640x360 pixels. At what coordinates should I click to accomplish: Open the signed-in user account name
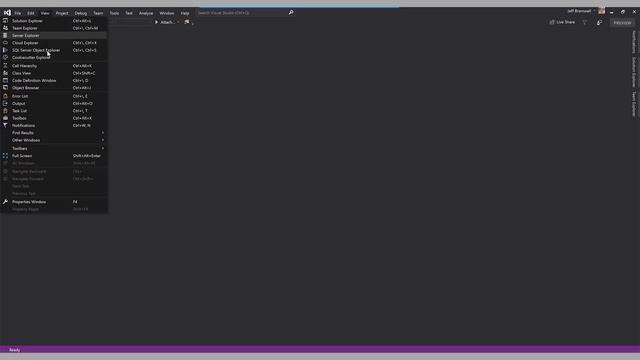579,11
